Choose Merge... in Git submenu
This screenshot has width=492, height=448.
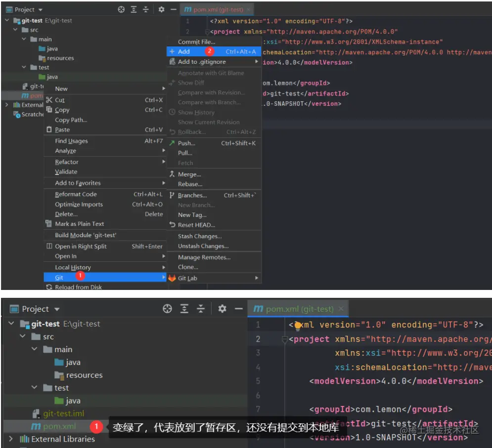pos(214,174)
